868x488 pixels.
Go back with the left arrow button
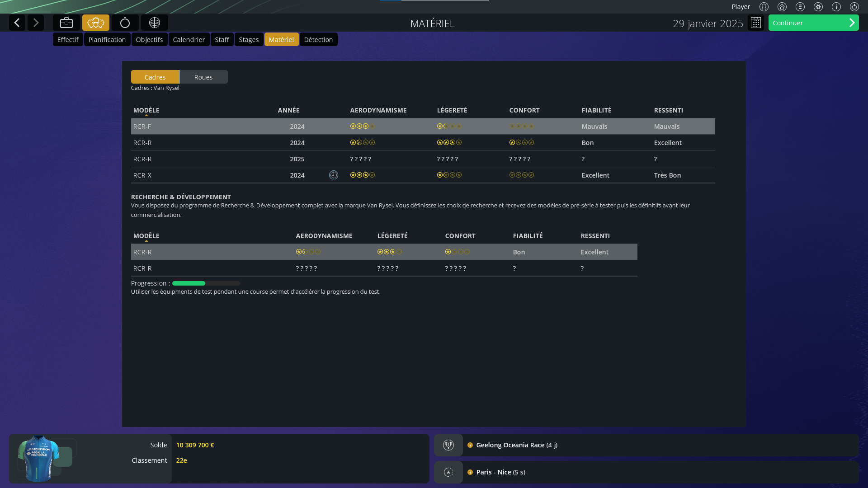[17, 23]
